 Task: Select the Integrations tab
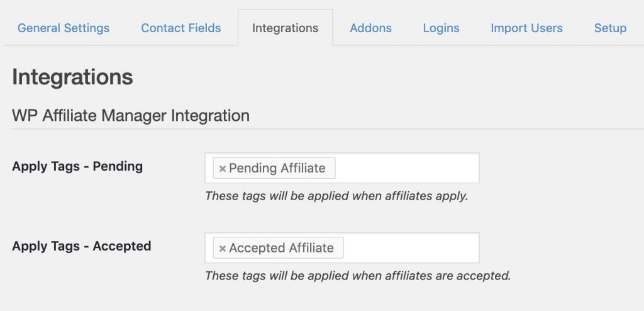[285, 28]
